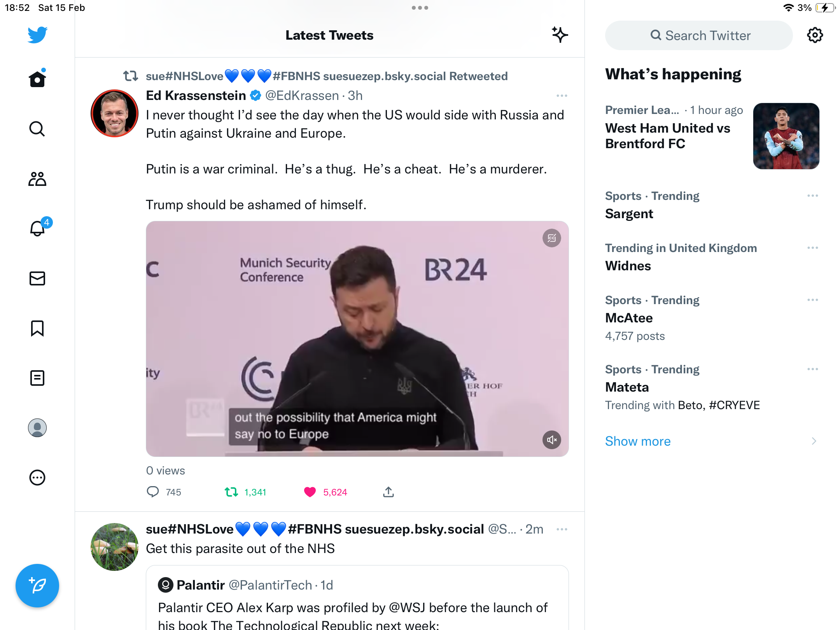
Task: Toggle captions on the video
Action: [x=552, y=238]
